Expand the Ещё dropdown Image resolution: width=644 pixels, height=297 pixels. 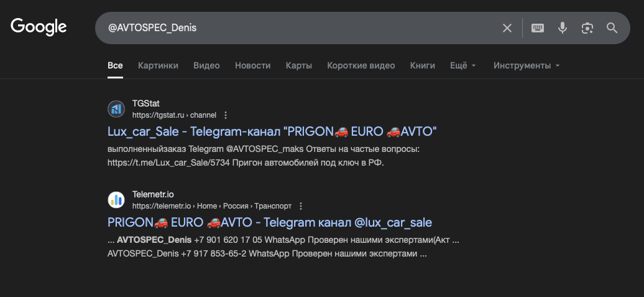click(x=463, y=65)
